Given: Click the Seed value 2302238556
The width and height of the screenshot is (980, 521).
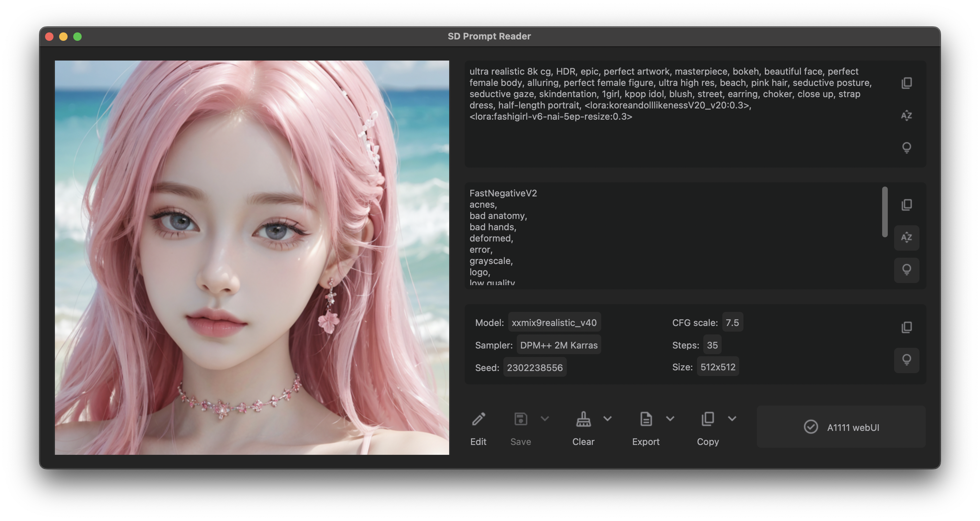Looking at the screenshot, I should (x=534, y=368).
